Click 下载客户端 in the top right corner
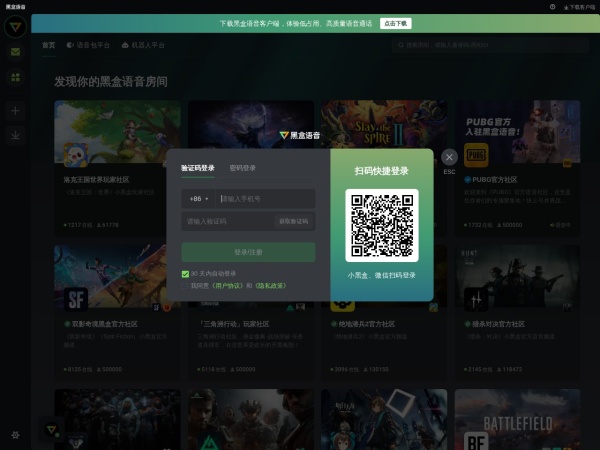 pyautogui.click(x=579, y=7)
